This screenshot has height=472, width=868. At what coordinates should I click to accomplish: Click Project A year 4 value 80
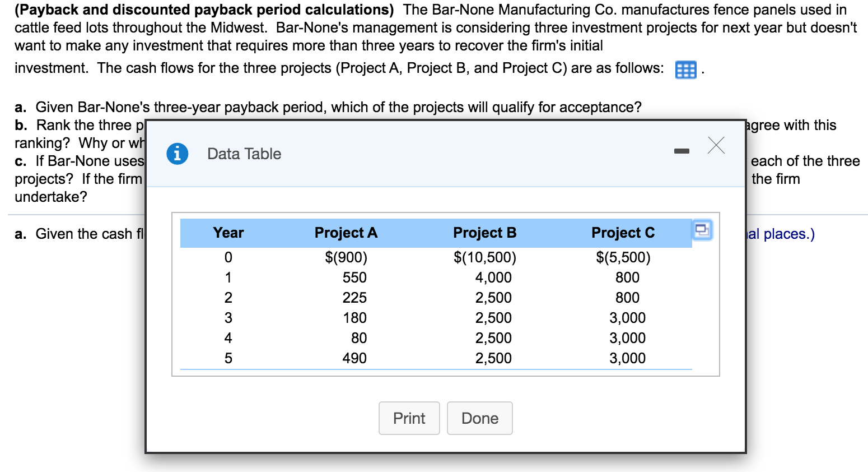click(x=359, y=338)
